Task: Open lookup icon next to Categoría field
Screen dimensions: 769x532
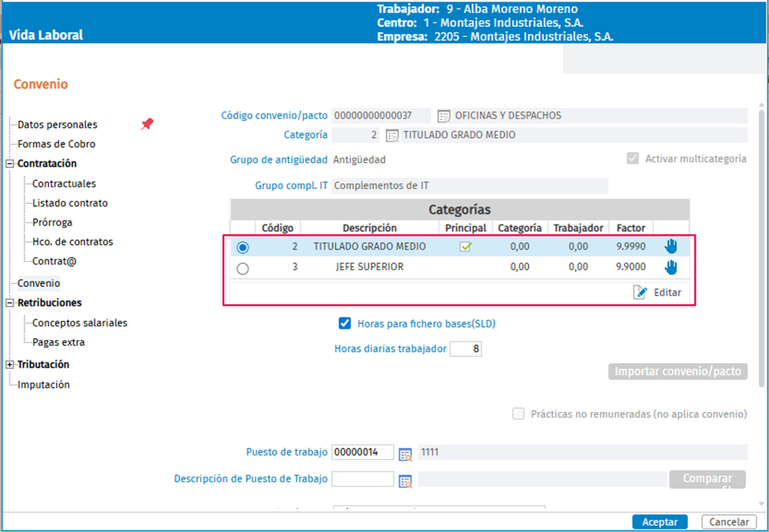Action: (392, 136)
